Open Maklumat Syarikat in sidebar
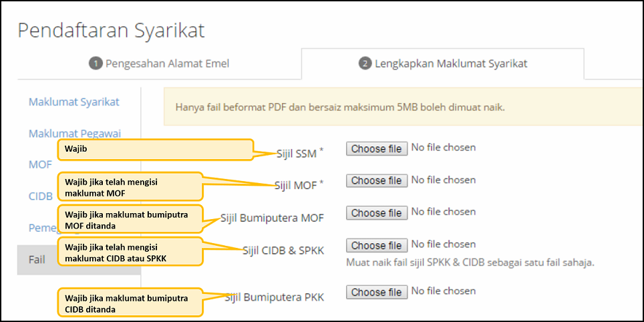644x322 pixels. click(73, 102)
